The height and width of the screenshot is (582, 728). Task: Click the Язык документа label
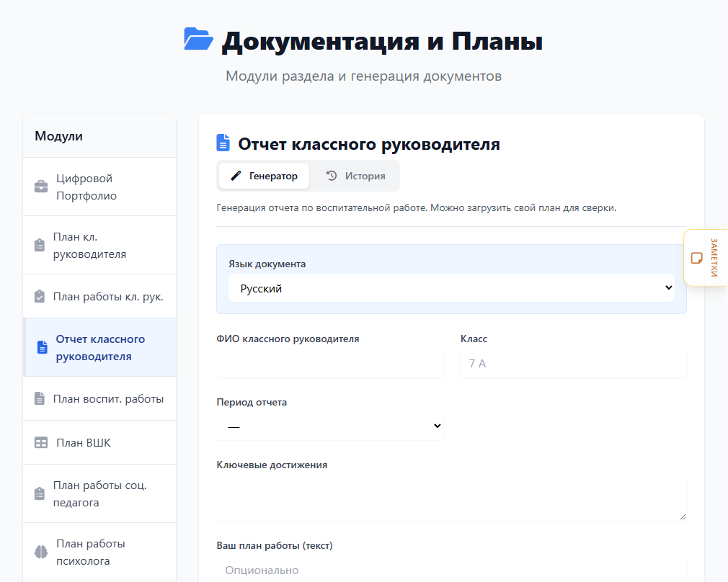pos(267,264)
